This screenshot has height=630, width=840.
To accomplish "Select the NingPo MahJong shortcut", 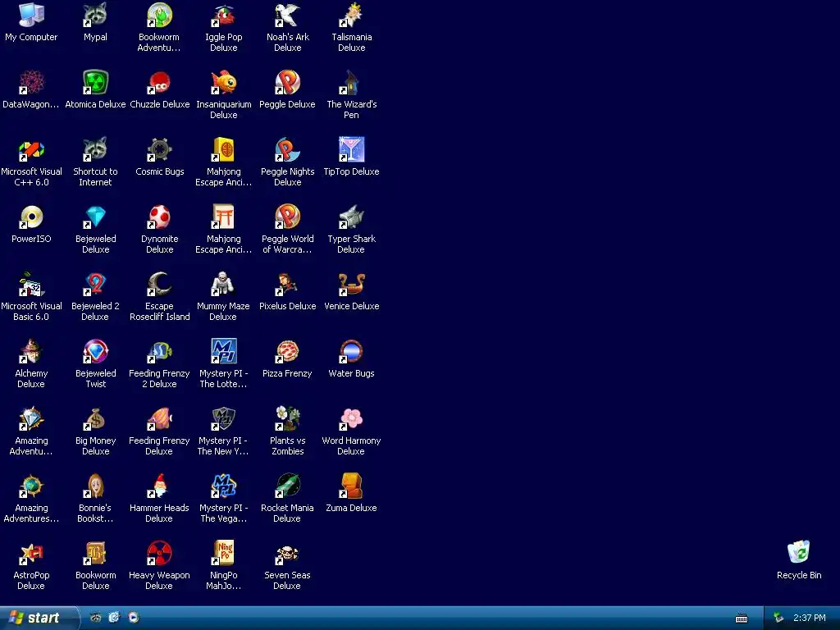I will [x=223, y=553].
